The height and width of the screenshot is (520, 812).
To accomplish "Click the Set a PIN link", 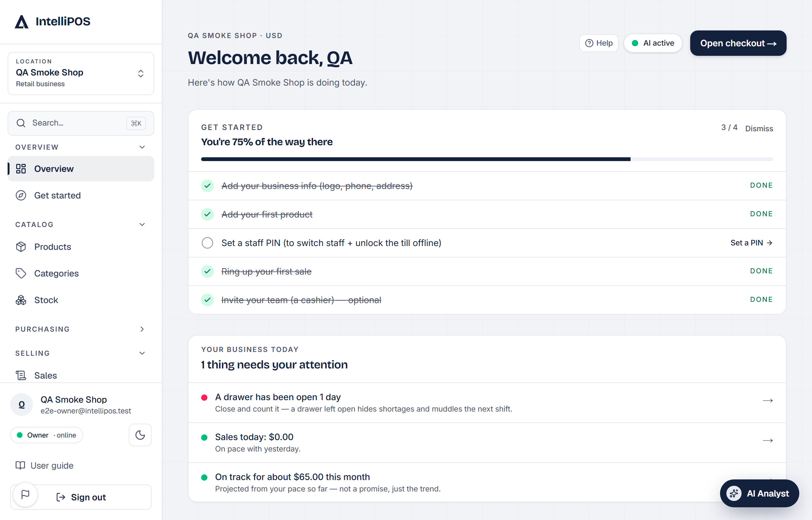I will pyautogui.click(x=751, y=243).
